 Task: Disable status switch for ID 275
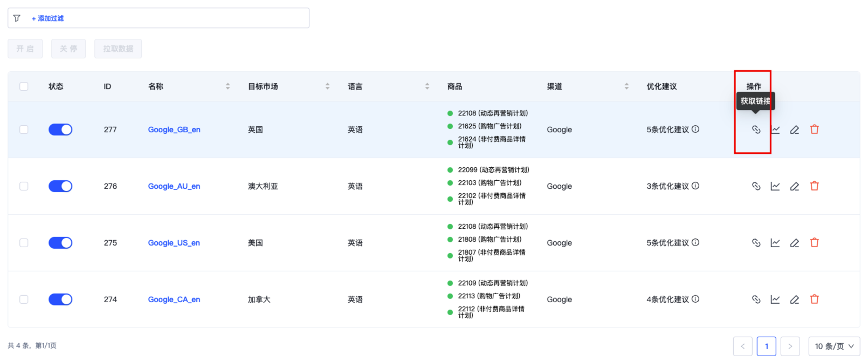tap(60, 243)
